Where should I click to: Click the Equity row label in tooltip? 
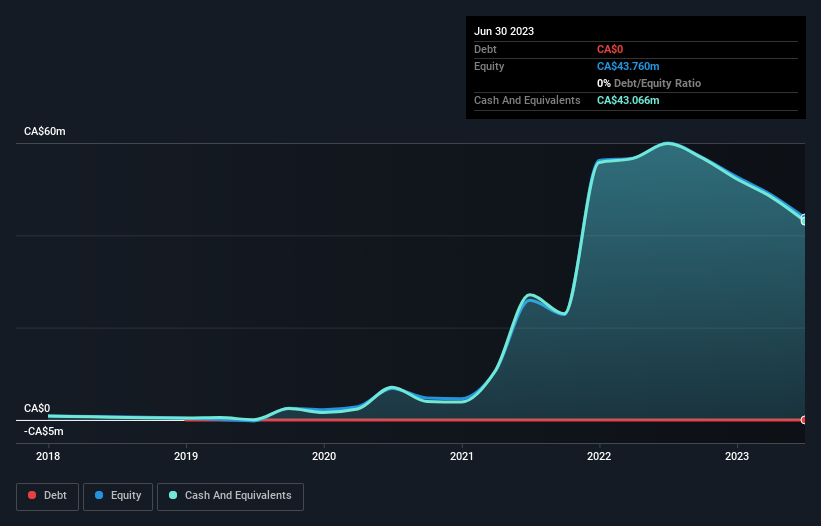(489, 66)
